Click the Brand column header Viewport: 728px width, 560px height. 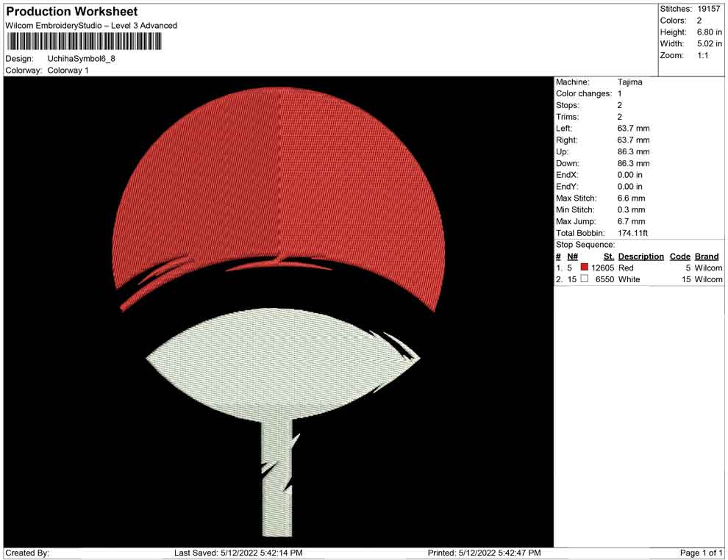click(707, 256)
